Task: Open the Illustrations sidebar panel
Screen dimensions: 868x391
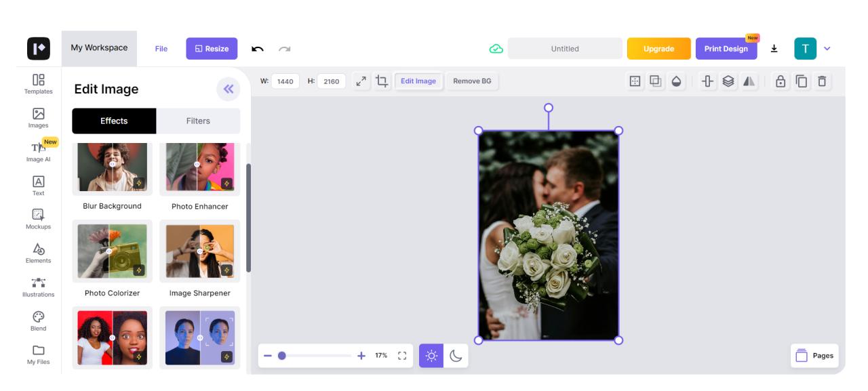Action: (39, 287)
